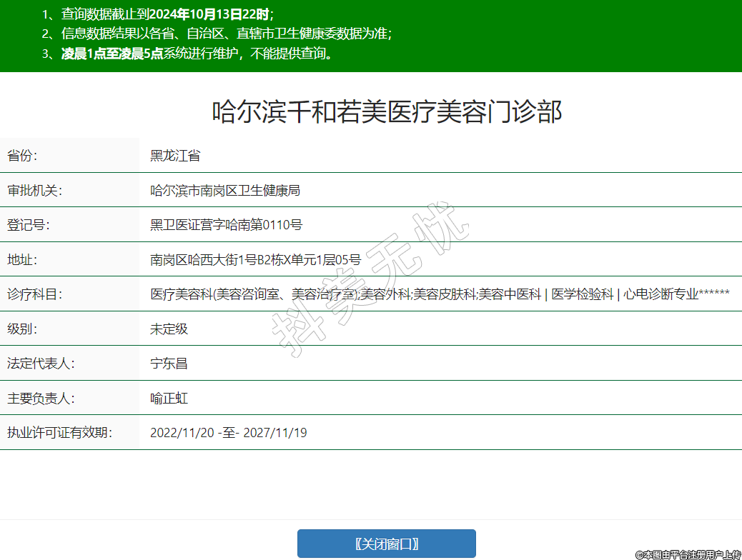Viewport: 742px width, 560px height.
Task: Select the main person name 喻正虹
Action: [x=169, y=399]
